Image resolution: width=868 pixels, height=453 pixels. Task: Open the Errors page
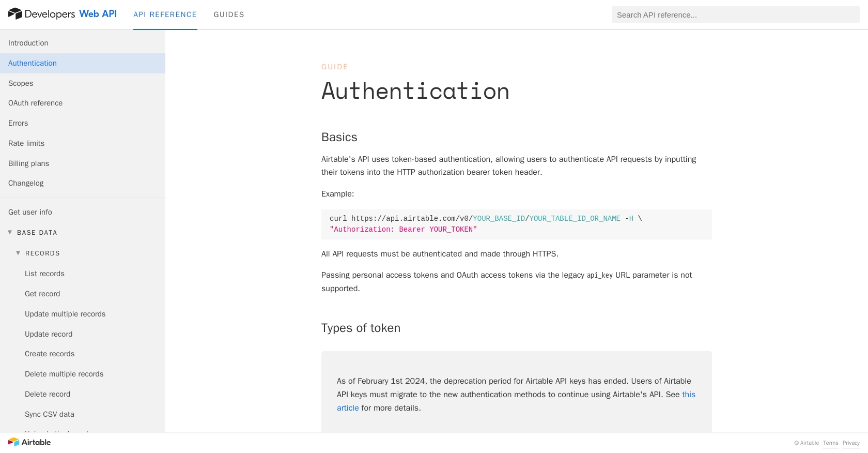tap(83, 123)
